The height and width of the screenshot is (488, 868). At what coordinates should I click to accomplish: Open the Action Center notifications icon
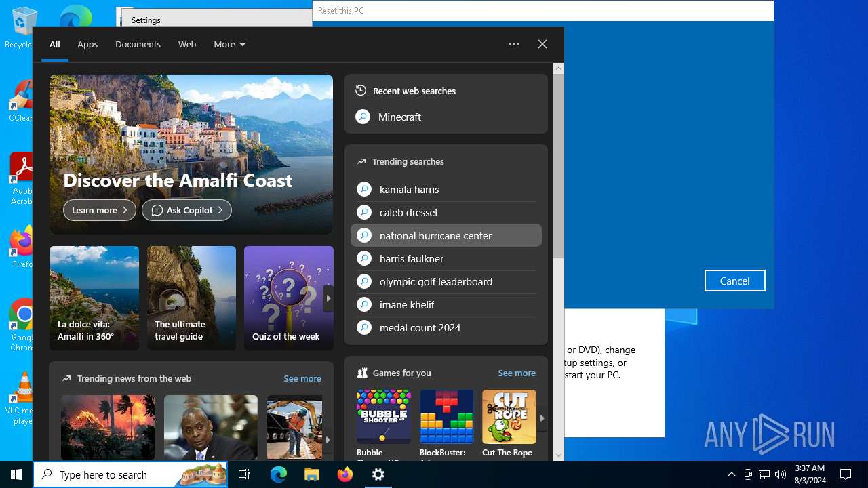coord(846,474)
